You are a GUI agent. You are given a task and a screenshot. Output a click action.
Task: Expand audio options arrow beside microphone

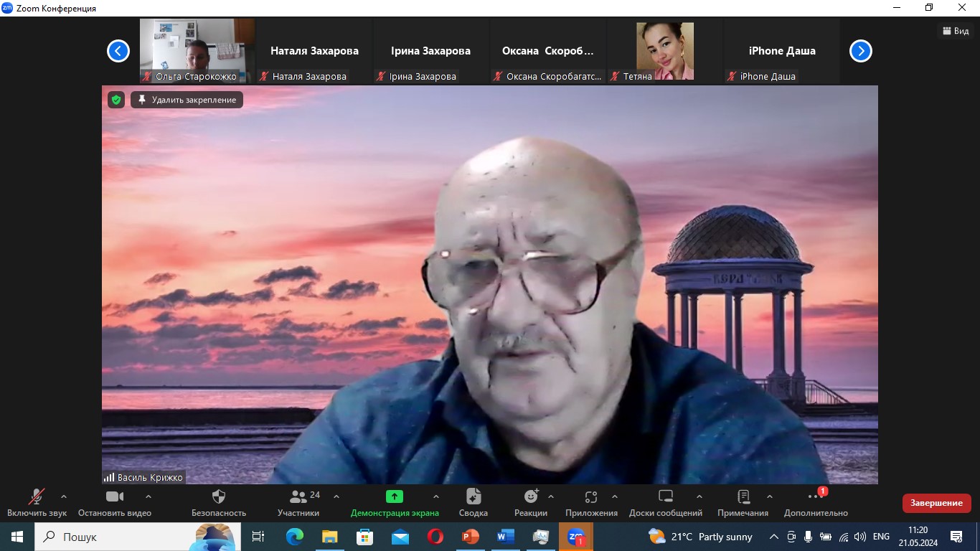click(64, 496)
